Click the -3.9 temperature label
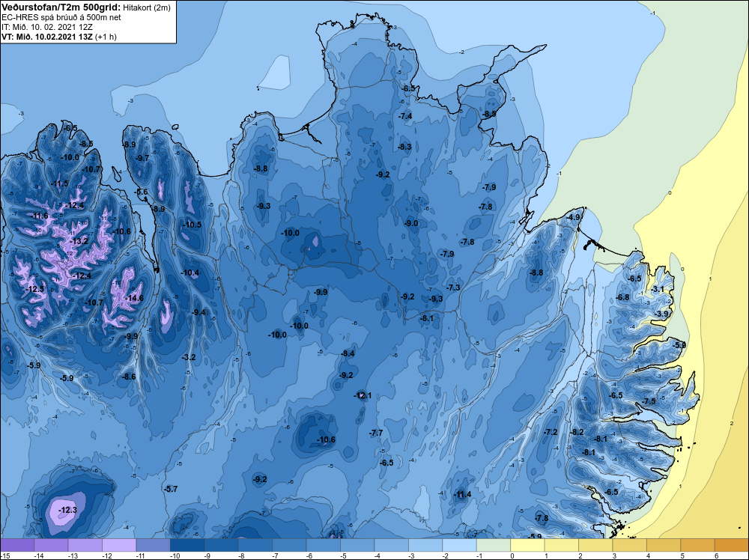Image resolution: width=749 pixels, height=560 pixels. (663, 314)
